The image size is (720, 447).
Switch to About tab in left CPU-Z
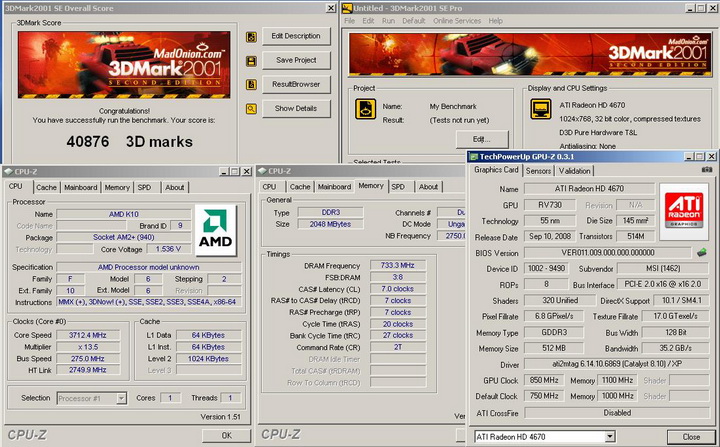(x=174, y=187)
